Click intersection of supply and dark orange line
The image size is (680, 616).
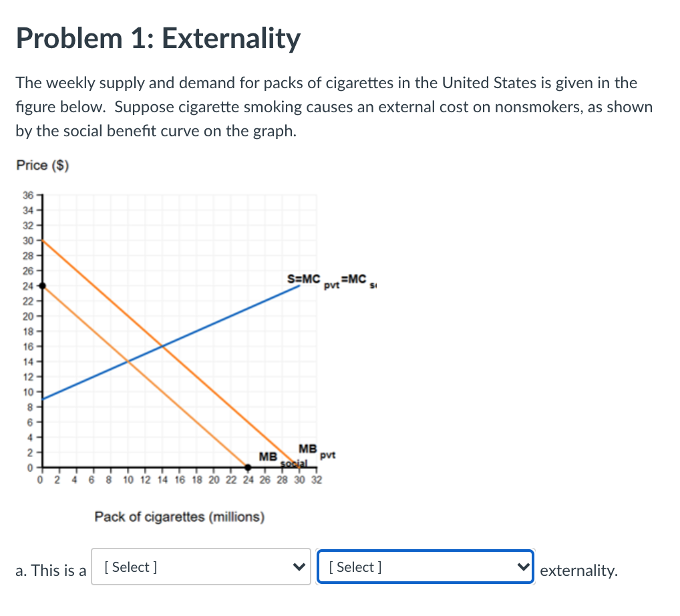pos(162,346)
